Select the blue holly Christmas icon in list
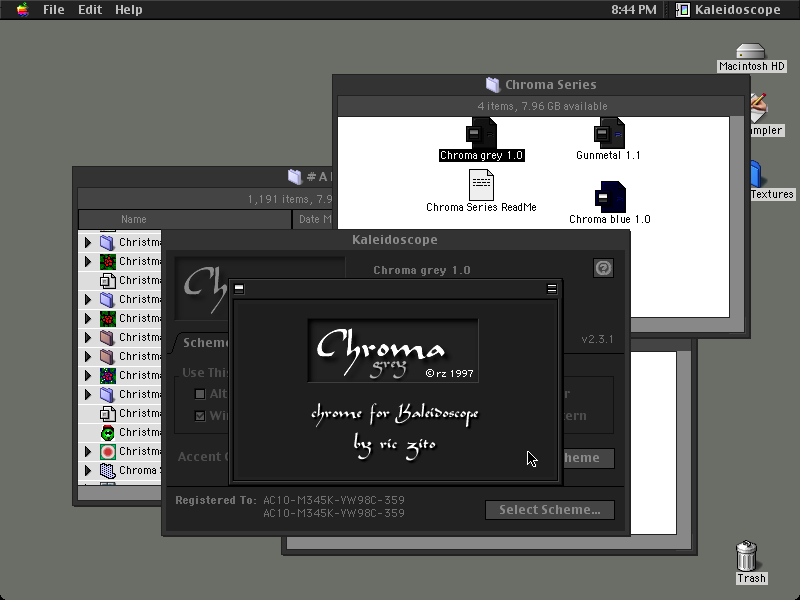 pos(108,376)
